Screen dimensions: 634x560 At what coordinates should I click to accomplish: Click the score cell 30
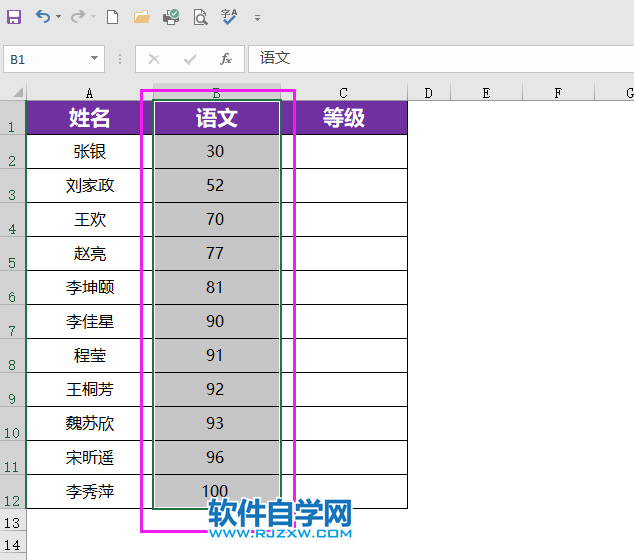tap(217, 152)
